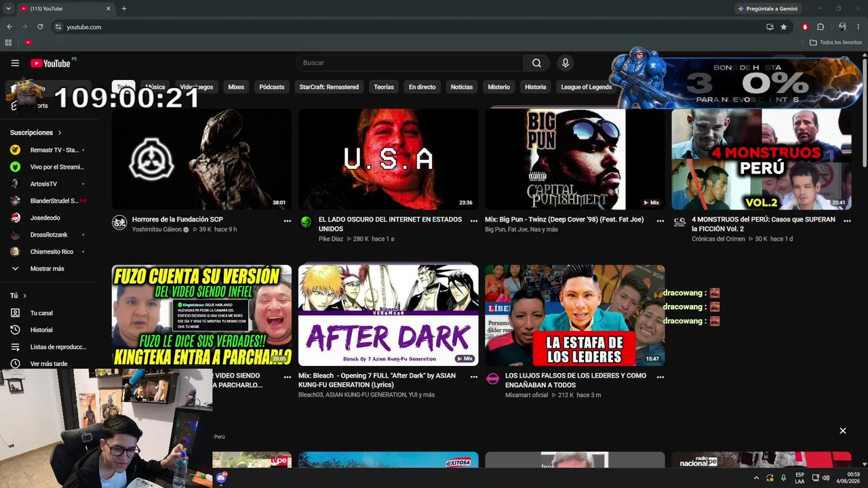Focus the Buscar search field

coord(409,63)
